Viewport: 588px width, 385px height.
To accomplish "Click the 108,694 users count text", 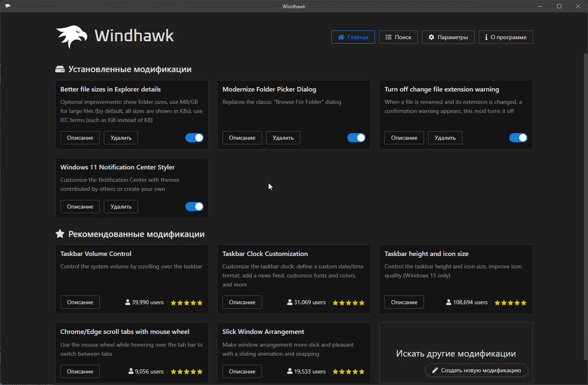I will click(470, 302).
